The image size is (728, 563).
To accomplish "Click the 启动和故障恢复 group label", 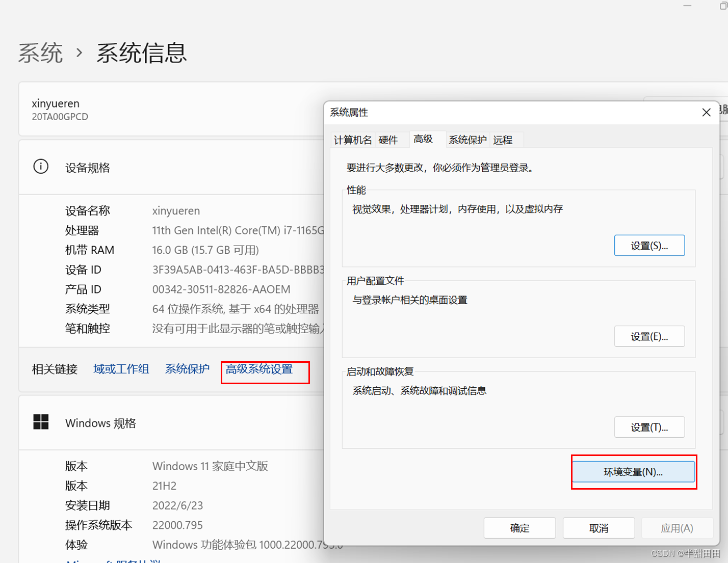I will click(380, 371).
